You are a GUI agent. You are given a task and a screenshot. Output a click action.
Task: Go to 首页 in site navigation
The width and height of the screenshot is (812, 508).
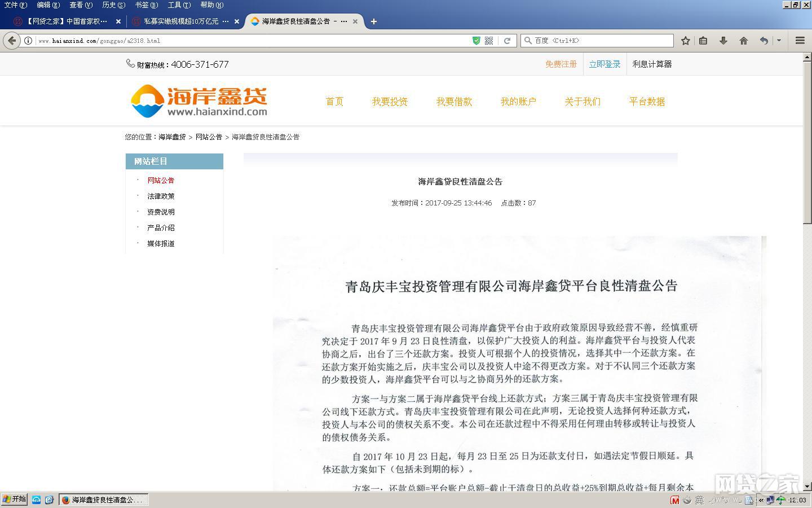pyautogui.click(x=334, y=102)
